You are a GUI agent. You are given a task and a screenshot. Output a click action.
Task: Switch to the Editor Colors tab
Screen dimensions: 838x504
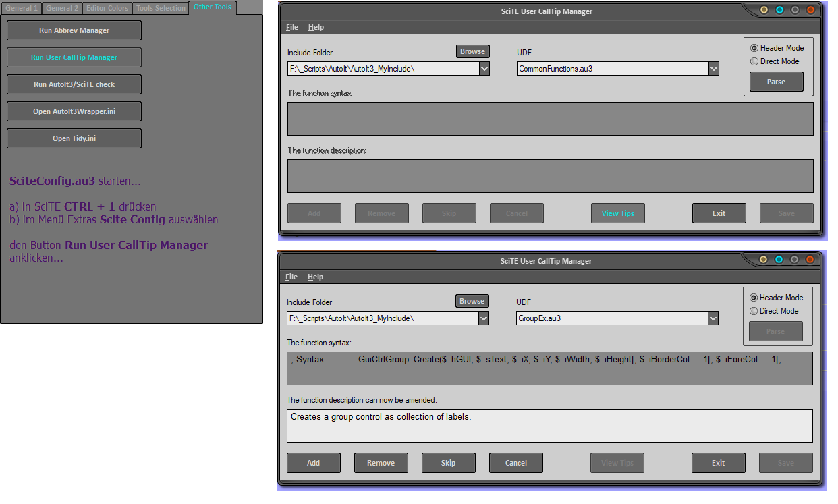[x=107, y=8]
